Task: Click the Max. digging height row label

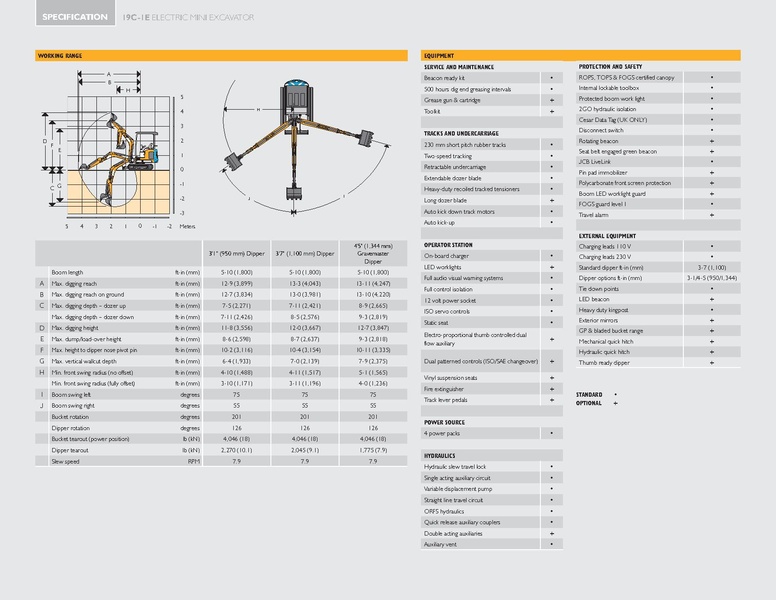Action: click(x=75, y=328)
